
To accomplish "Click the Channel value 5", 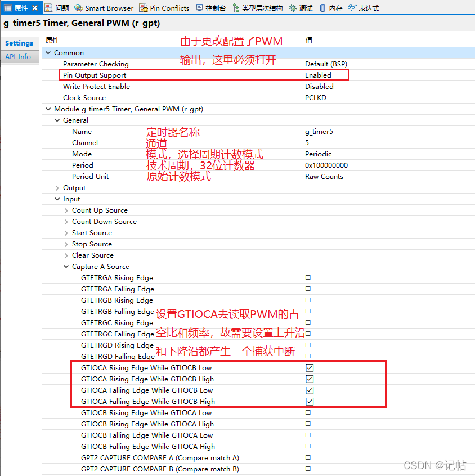I will tap(307, 143).
